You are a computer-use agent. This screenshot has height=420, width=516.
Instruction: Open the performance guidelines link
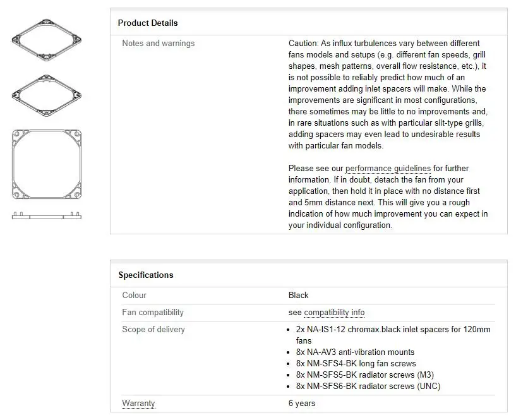388,169
